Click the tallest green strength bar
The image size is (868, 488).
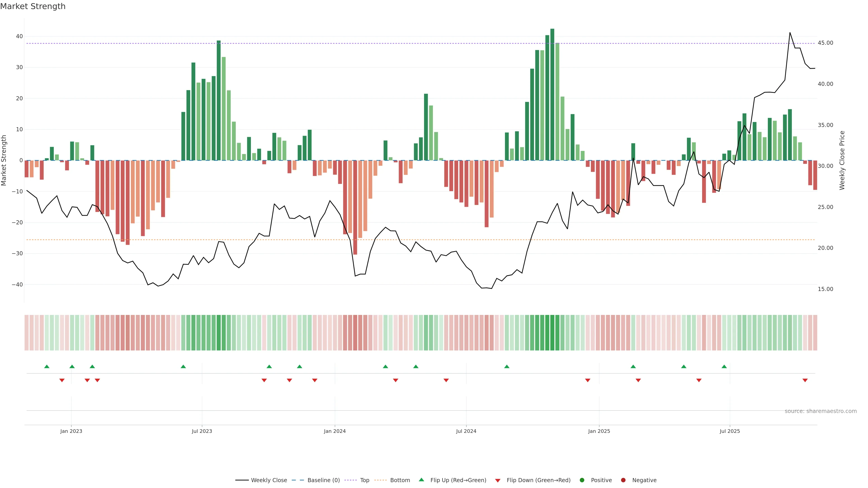pyautogui.click(x=552, y=94)
